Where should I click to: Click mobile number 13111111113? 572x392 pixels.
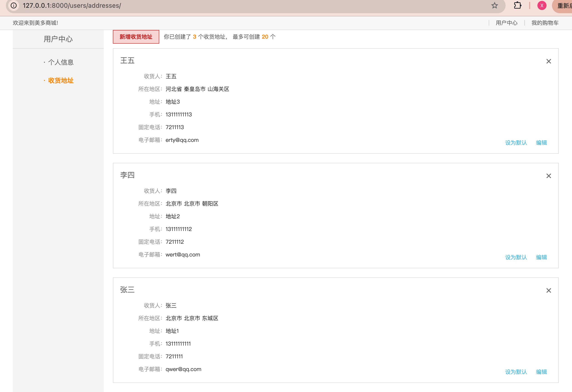click(x=179, y=115)
